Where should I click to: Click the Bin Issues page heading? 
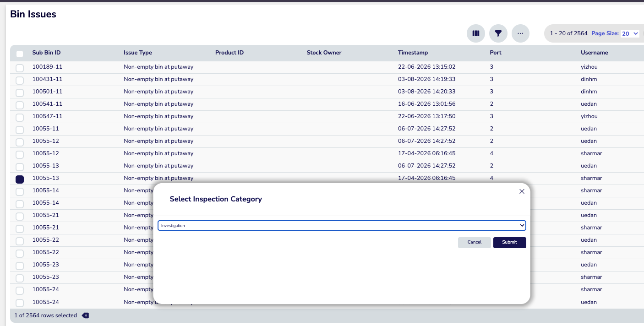(33, 14)
